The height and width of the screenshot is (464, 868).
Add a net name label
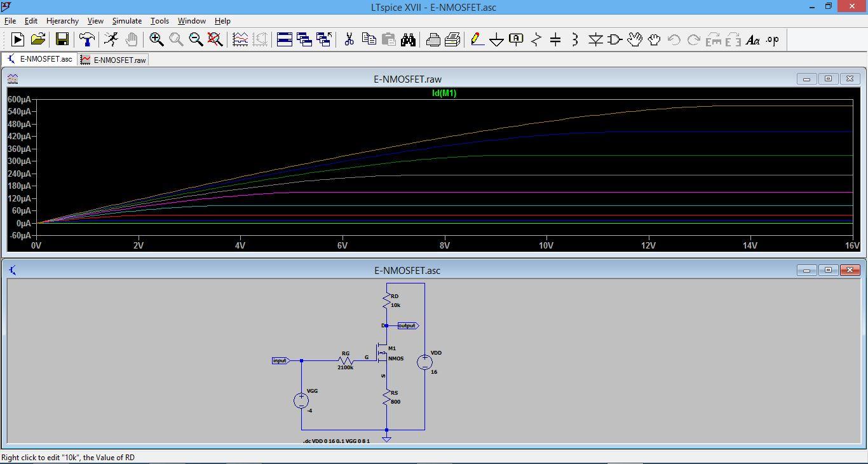pos(515,39)
